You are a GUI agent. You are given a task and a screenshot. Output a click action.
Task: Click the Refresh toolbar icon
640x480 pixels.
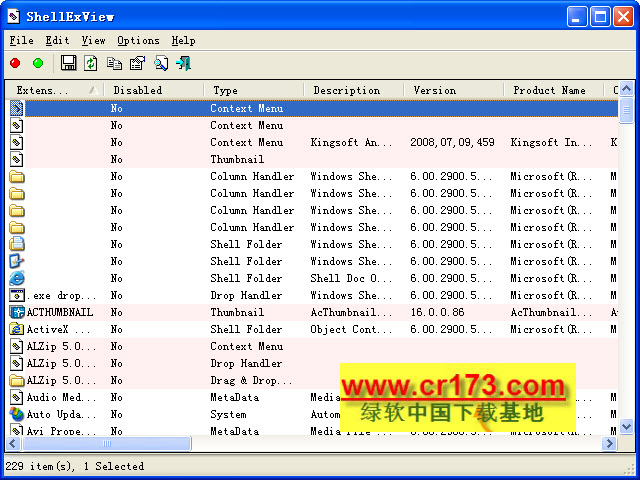coord(91,63)
